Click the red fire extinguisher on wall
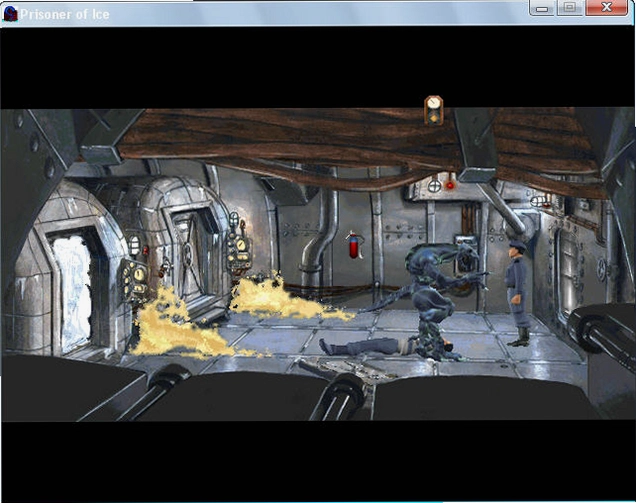This screenshot has width=636, height=503. coord(355,245)
